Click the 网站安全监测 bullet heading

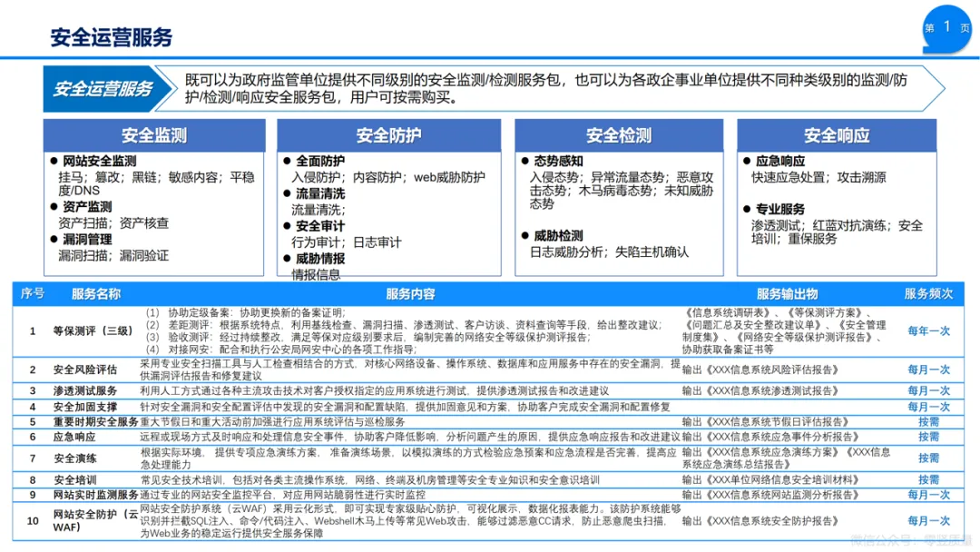click(99, 162)
